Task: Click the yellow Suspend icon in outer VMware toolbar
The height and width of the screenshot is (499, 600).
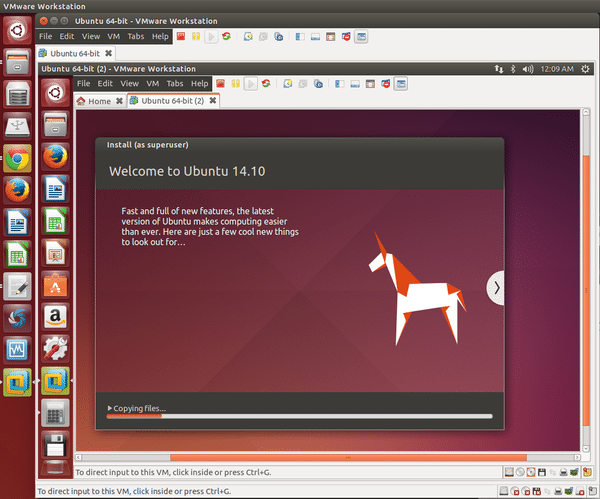Action: pyautogui.click(x=196, y=37)
